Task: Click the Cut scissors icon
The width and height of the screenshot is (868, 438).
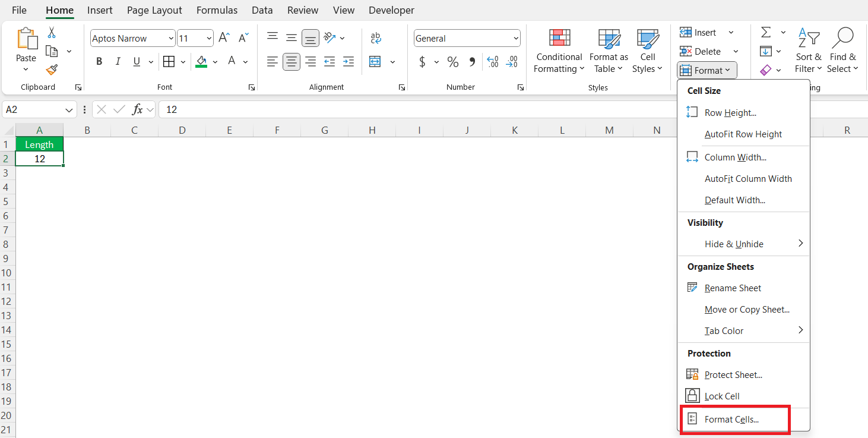Action: click(x=52, y=33)
